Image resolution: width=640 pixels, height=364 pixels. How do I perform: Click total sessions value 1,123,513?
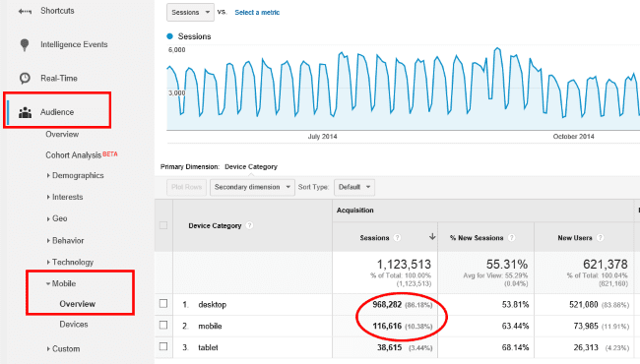[x=404, y=264]
